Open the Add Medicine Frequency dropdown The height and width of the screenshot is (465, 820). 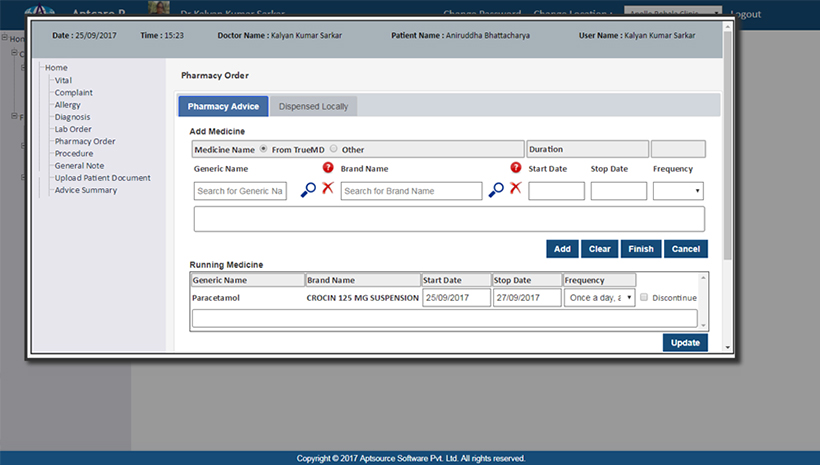pyautogui.click(x=678, y=191)
